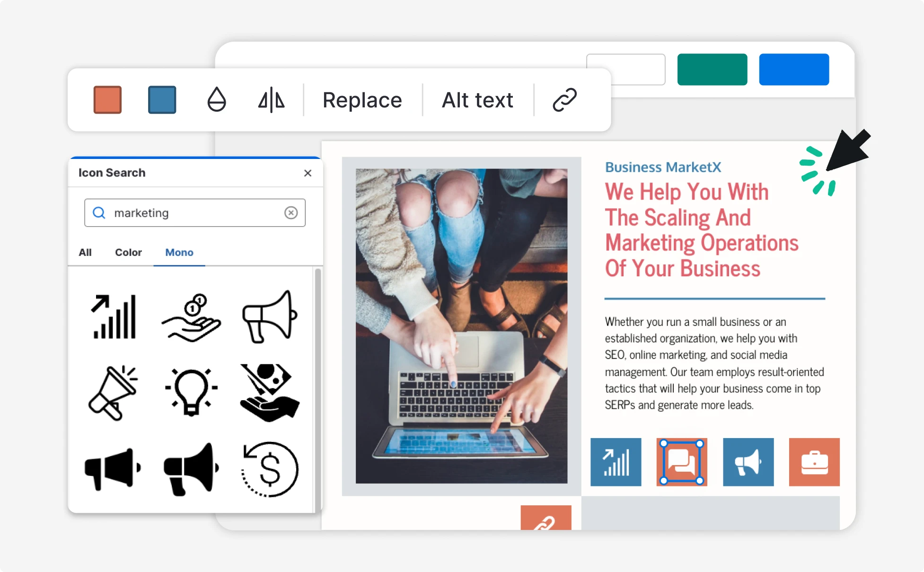
Task: Click the link chain icon in toolbar
Action: click(x=564, y=100)
